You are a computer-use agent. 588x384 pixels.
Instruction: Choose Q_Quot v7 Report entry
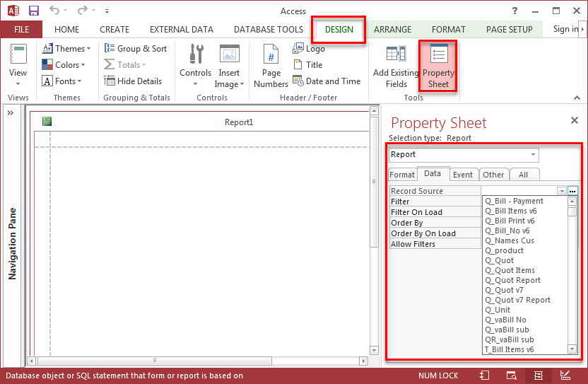[x=517, y=300]
